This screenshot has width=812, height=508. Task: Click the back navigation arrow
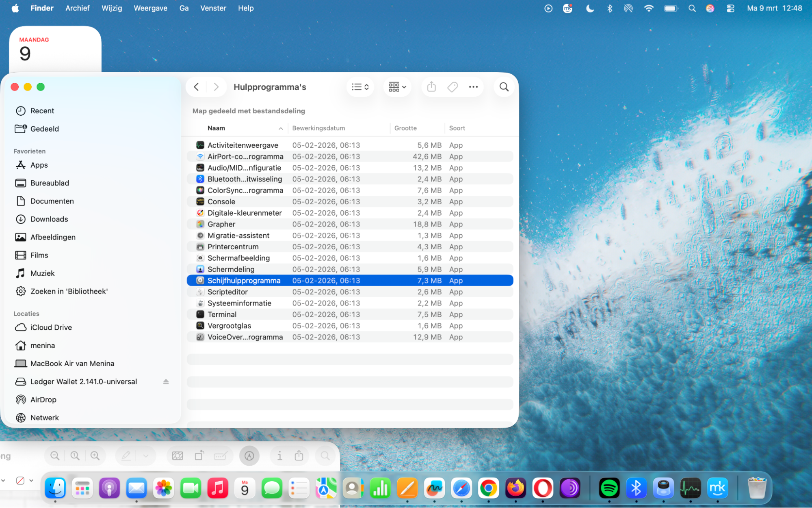point(196,86)
